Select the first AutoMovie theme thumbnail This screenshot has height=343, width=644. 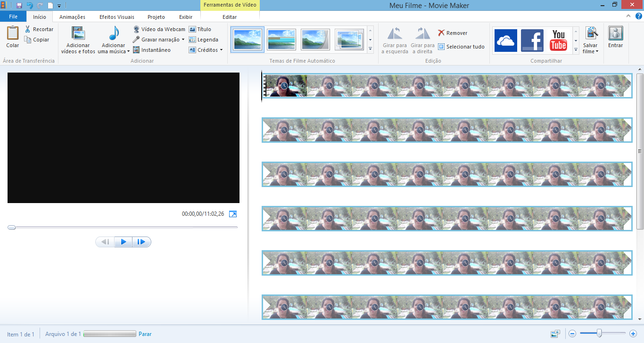click(248, 40)
